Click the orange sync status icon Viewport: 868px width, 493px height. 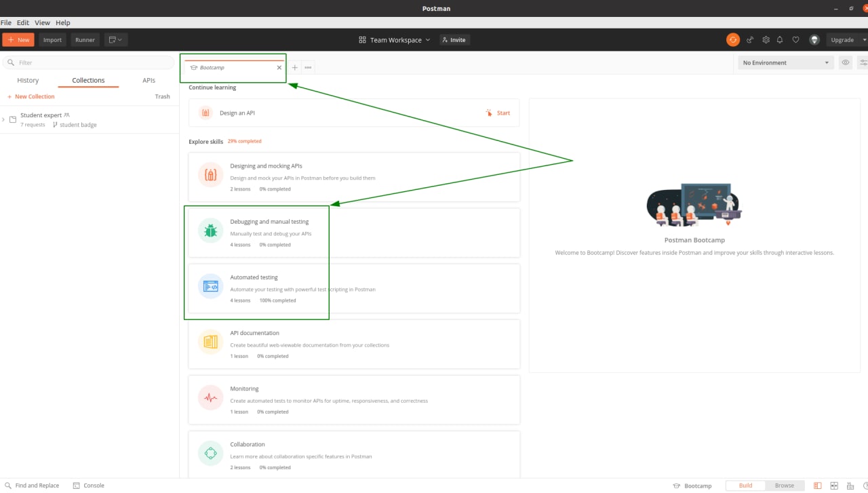(x=733, y=40)
